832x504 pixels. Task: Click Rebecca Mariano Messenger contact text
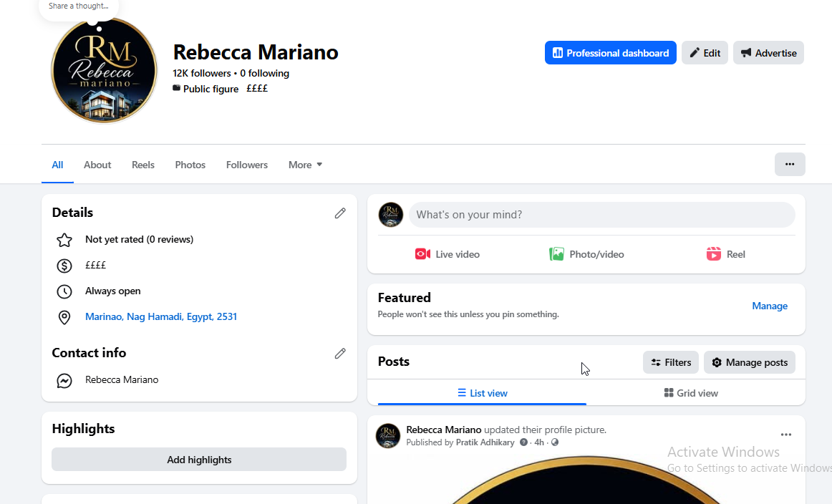click(x=122, y=380)
